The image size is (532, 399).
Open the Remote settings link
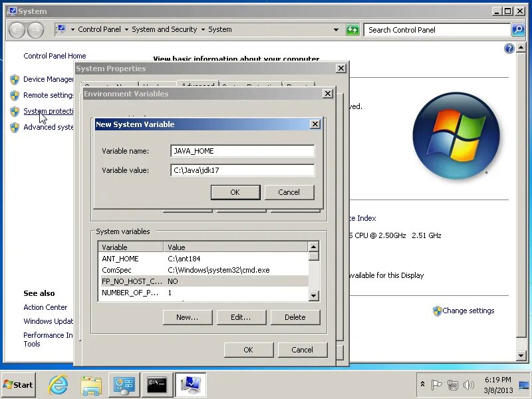(x=48, y=95)
